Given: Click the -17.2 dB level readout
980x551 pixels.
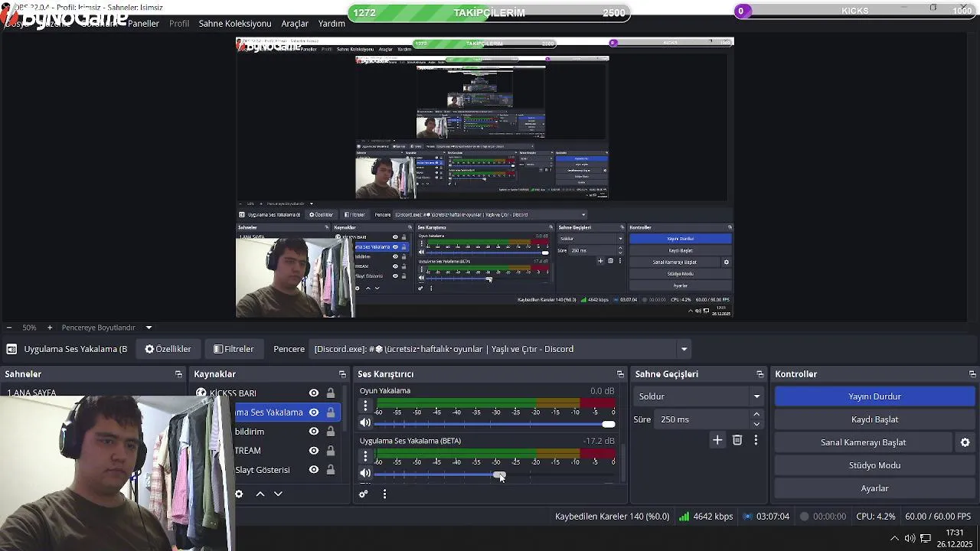Looking at the screenshot, I should pos(599,441).
